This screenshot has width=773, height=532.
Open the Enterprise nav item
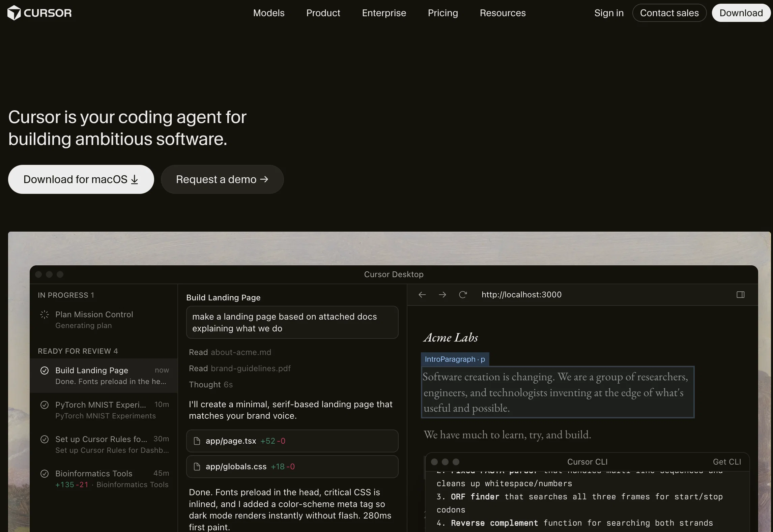click(x=384, y=13)
